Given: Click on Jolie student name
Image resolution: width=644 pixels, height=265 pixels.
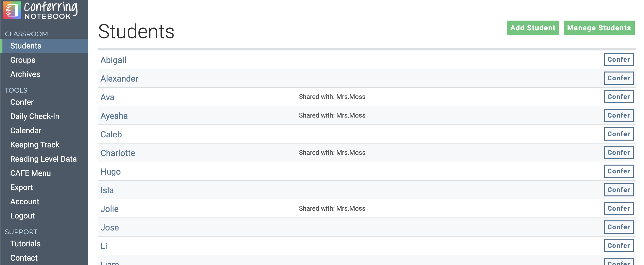Looking at the screenshot, I should (110, 208).
